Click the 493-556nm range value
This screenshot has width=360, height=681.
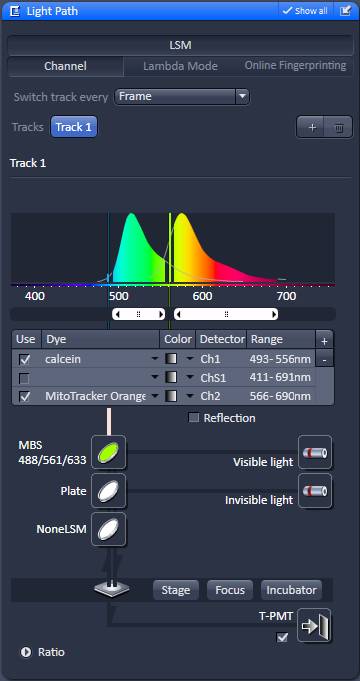280,359
